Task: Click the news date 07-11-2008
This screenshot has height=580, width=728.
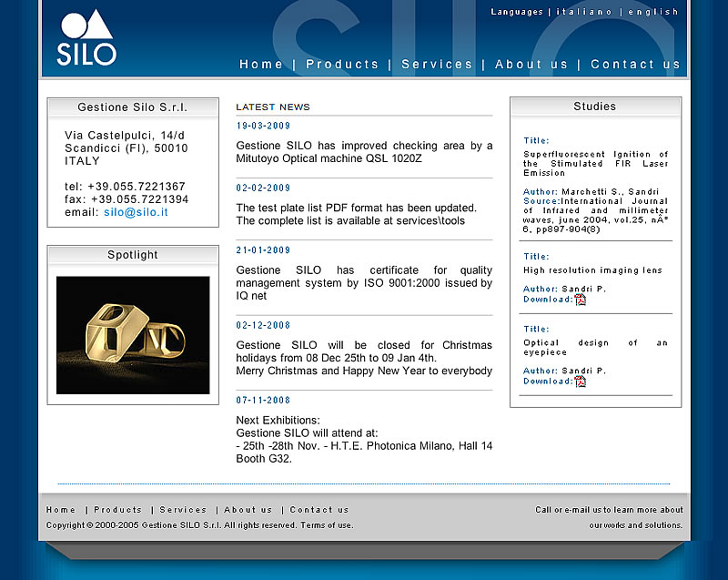Action: point(263,401)
